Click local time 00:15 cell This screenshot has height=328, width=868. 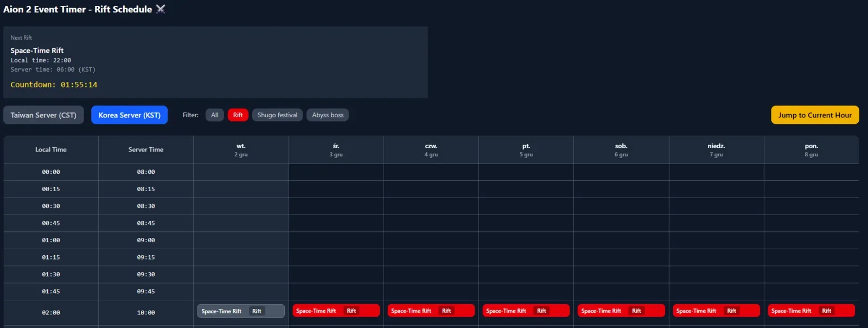coord(51,189)
